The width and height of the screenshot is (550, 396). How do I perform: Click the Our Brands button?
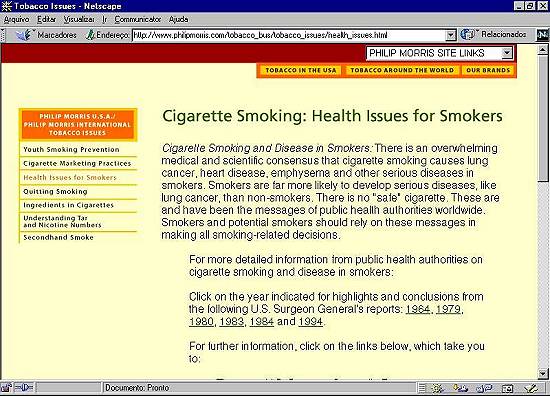(488, 70)
